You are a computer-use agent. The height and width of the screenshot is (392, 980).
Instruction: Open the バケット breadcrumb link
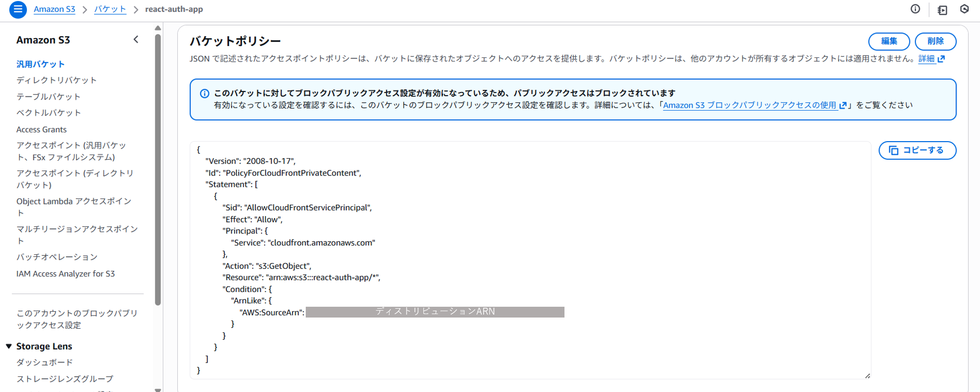(110, 9)
